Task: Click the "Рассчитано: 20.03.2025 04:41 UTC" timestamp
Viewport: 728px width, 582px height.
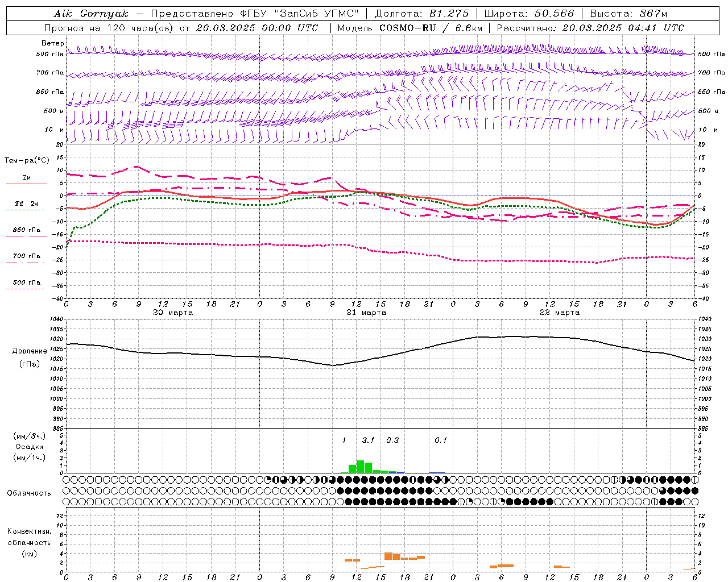Action: (x=590, y=28)
